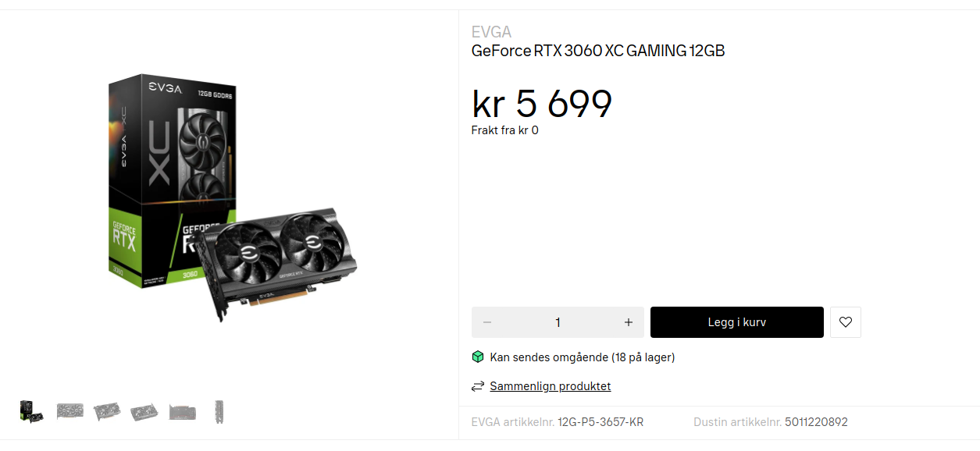Viewport: 980px width, 451px height.
Task: Increase quantity with the plus button
Action: click(x=628, y=322)
